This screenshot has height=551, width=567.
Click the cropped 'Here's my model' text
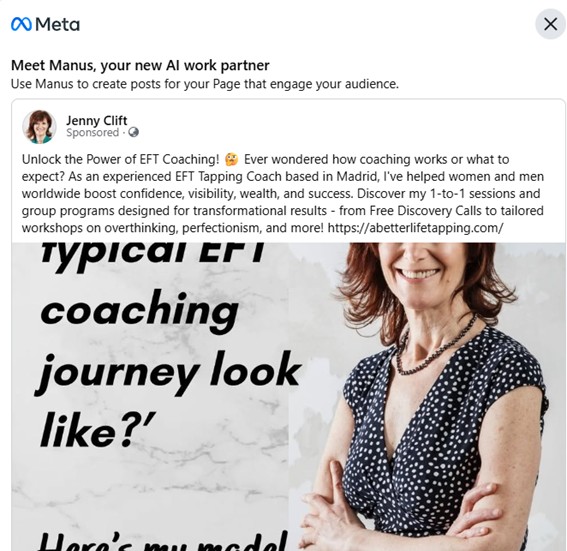pyautogui.click(x=163, y=542)
